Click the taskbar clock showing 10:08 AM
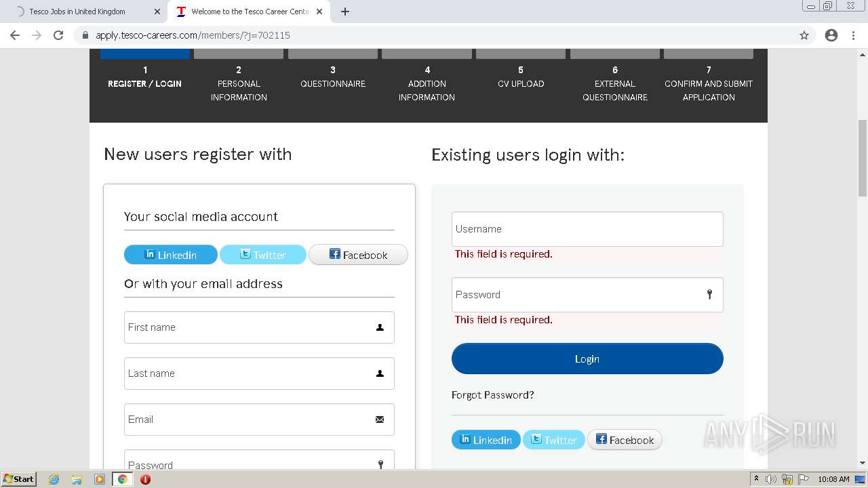Viewport: 868px width, 488px height. click(x=833, y=479)
